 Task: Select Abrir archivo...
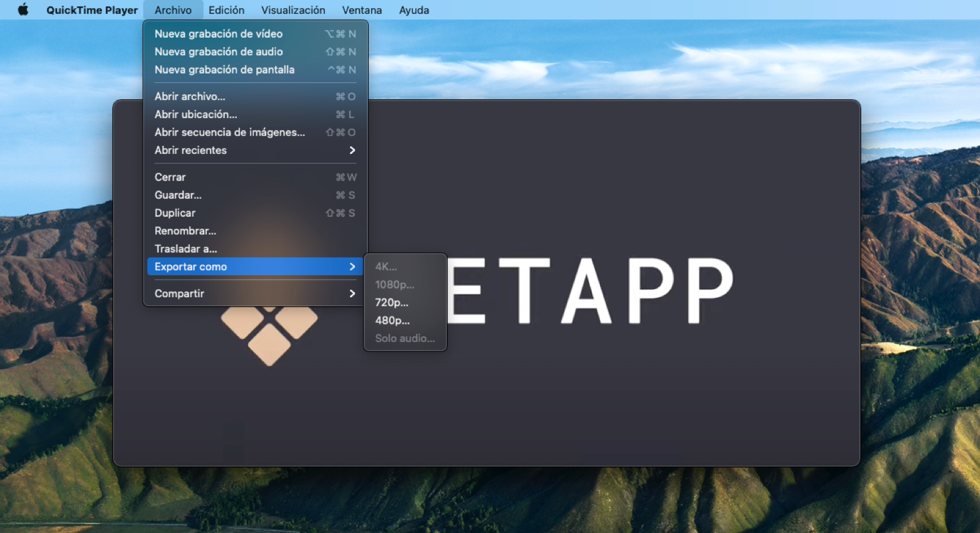(190, 96)
